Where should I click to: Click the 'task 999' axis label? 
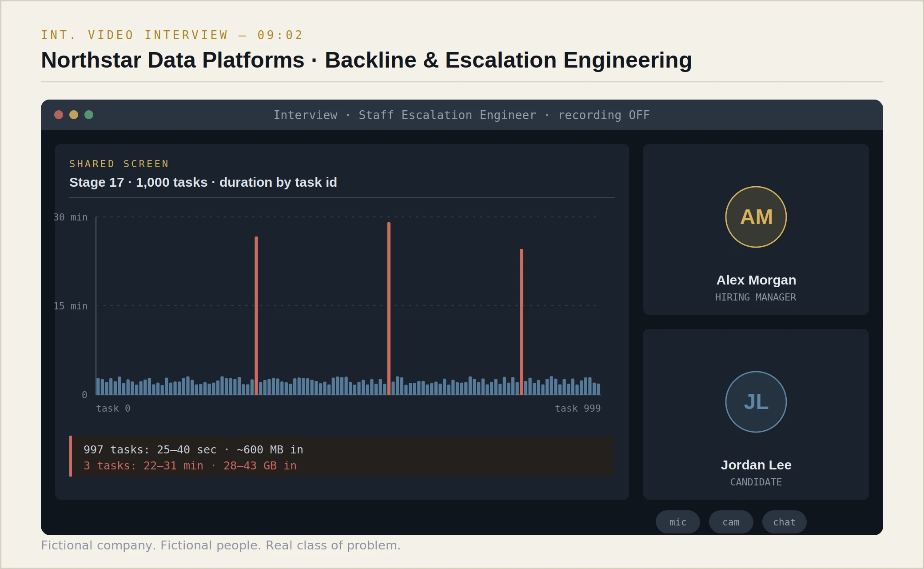(x=577, y=408)
